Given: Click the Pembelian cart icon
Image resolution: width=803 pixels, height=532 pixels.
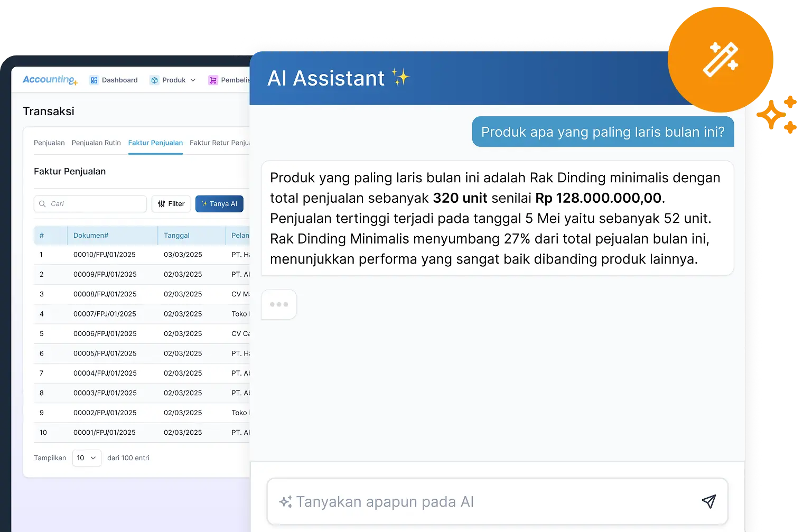Looking at the screenshot, I should pos(213,80).
